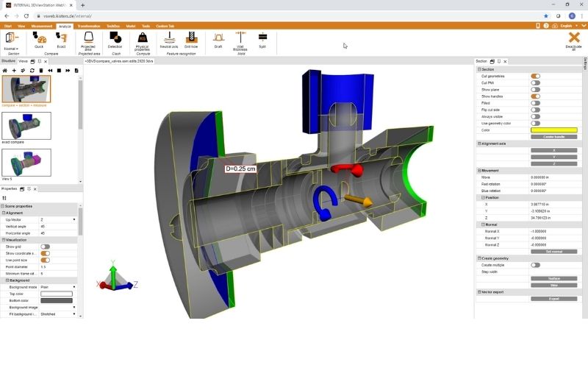
Task: Reload the browser page
Action: (x=26, y=15)
